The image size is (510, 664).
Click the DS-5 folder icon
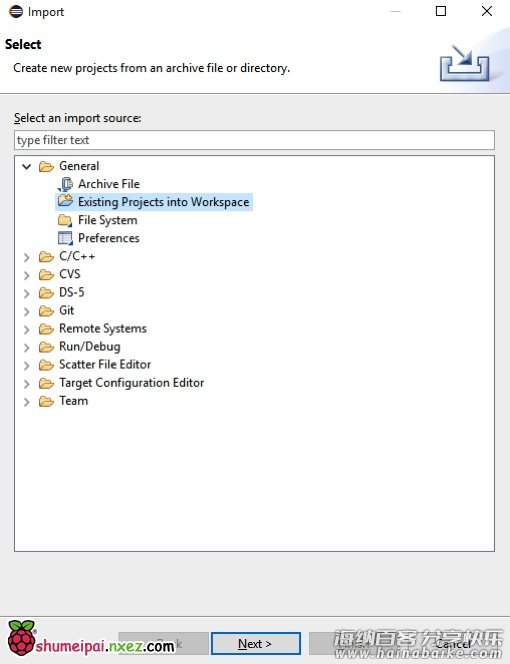coord(46,293)
